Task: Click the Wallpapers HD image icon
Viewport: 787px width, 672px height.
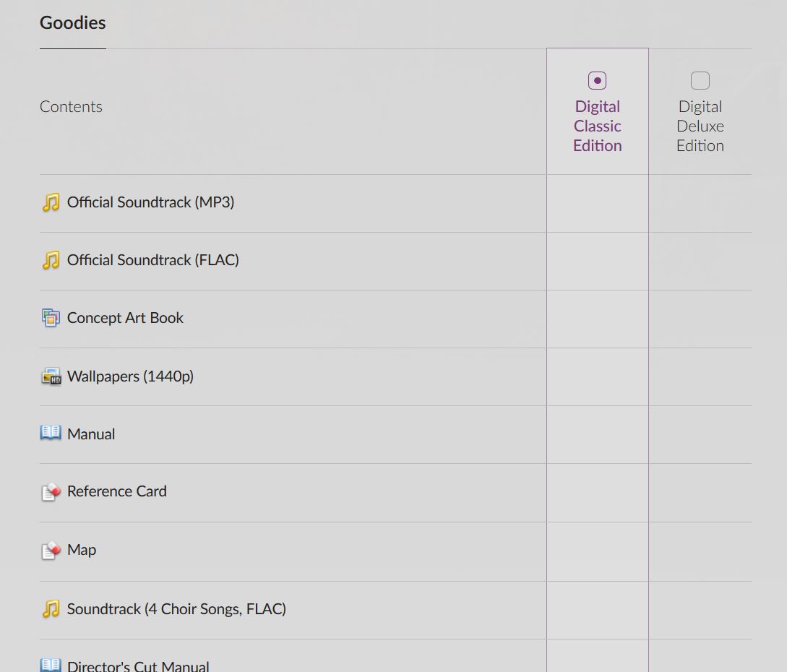Action: (x=51, y=376)
